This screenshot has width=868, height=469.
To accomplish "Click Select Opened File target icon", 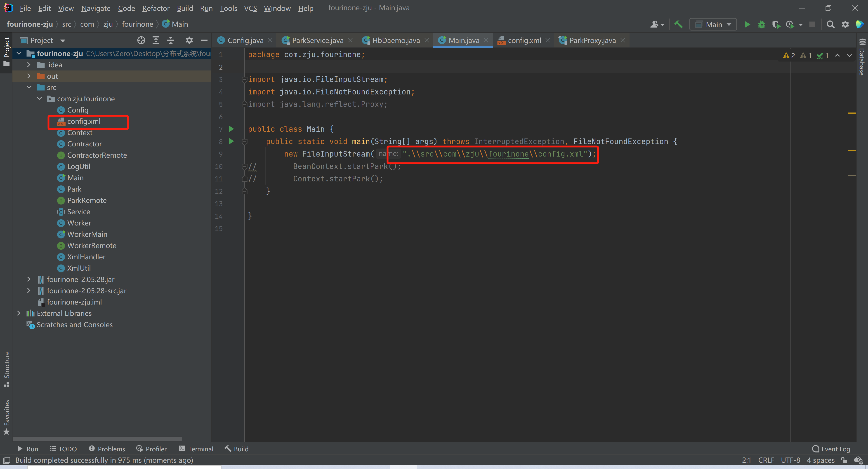I will click(141, 40).
